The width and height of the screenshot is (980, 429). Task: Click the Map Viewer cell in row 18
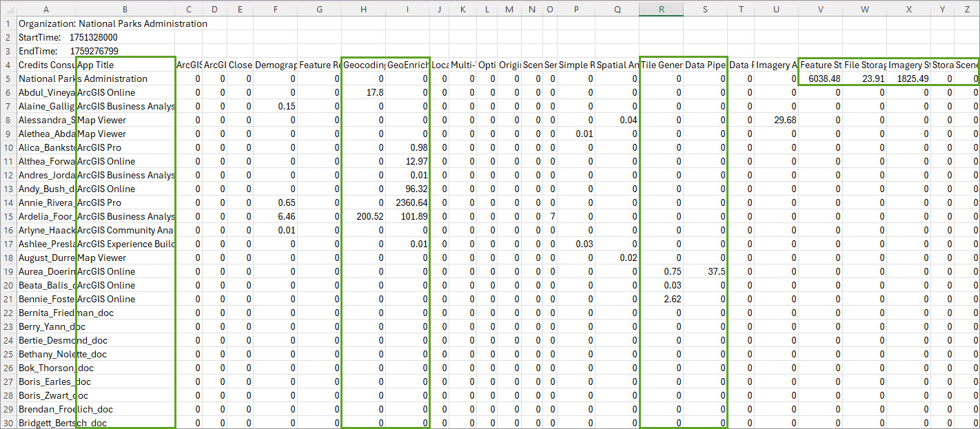(x=125, y=258)
